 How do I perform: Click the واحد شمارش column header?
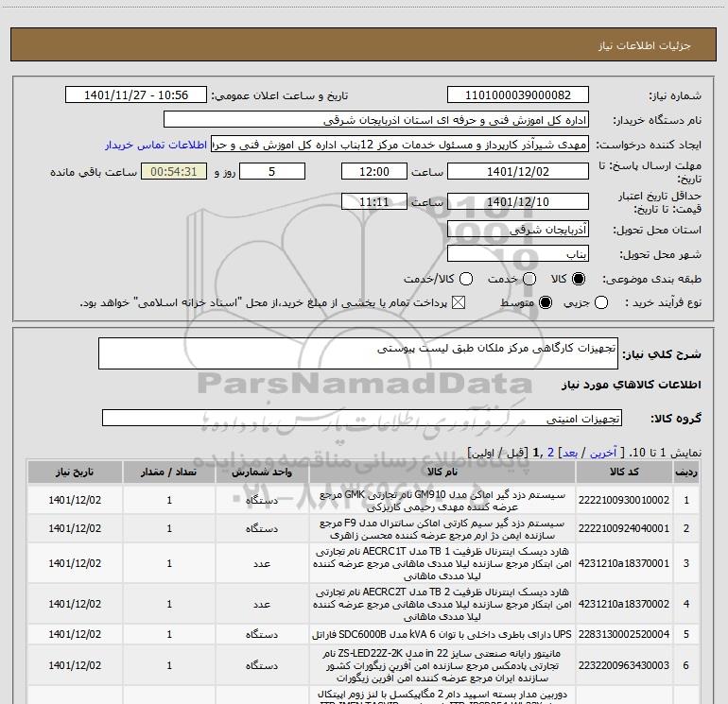coord(262,472)
